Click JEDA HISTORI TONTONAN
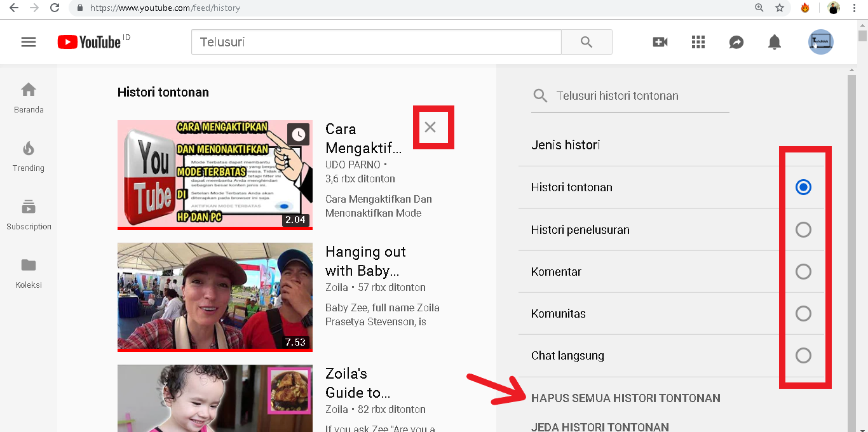The image size is (868, 432). (600, 427)
